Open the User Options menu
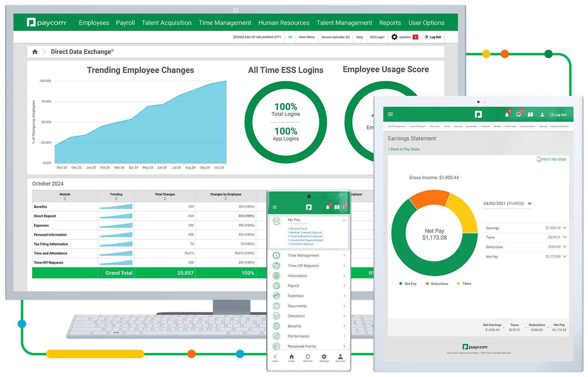588x377 pixels. [x=426, y=23]
